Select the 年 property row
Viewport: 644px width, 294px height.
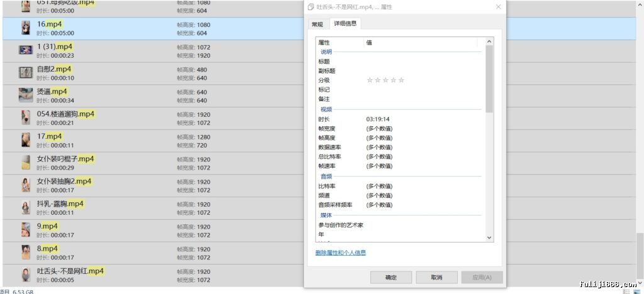(x=399, y=234)
